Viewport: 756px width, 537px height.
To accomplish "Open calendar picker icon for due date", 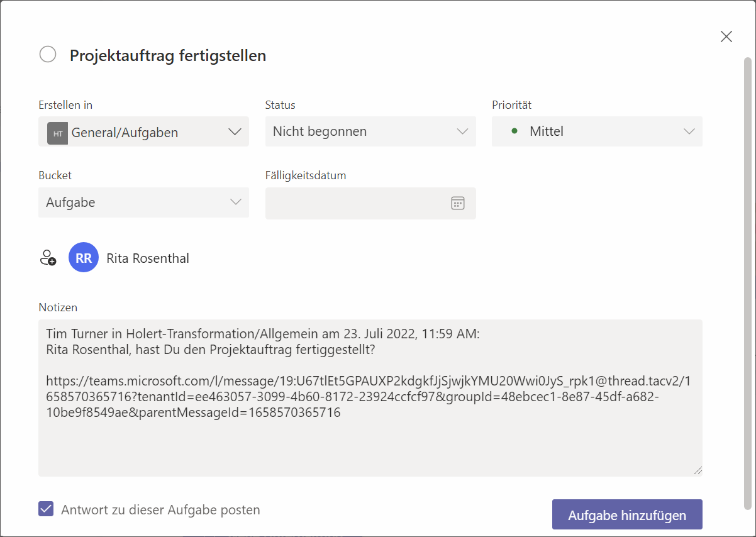I will pos(458,203).
